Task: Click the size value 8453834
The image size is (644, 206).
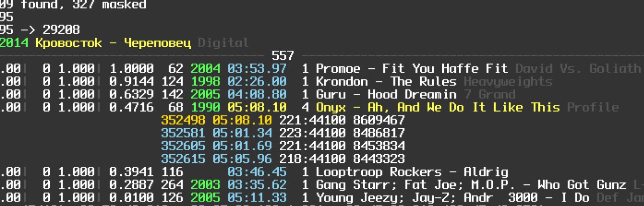Action: pyautogui.click(x=379, y=146)
